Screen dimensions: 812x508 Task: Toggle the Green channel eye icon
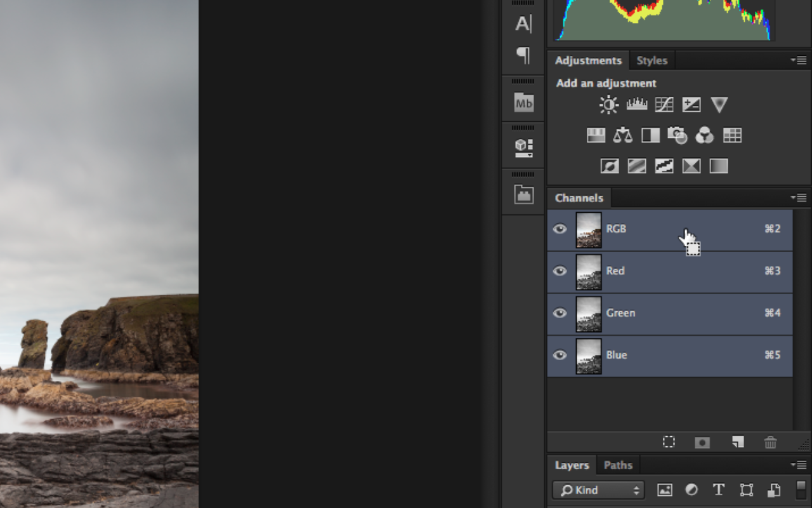pos(560,313)
